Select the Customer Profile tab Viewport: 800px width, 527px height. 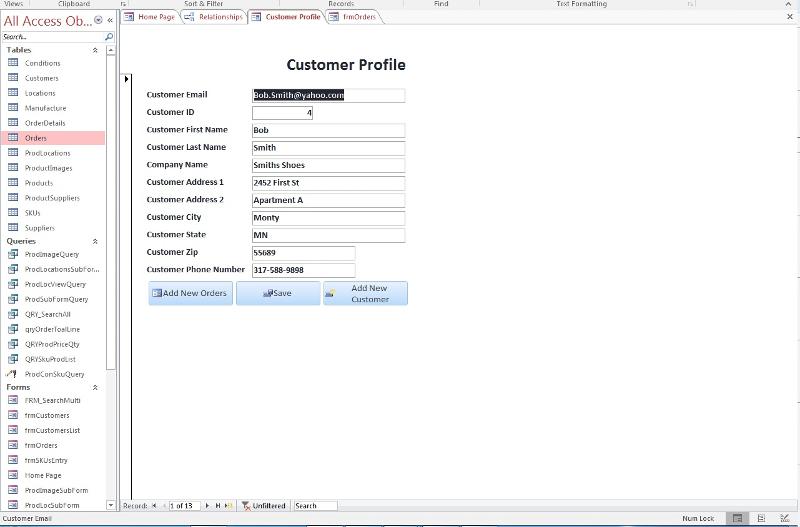287,17
